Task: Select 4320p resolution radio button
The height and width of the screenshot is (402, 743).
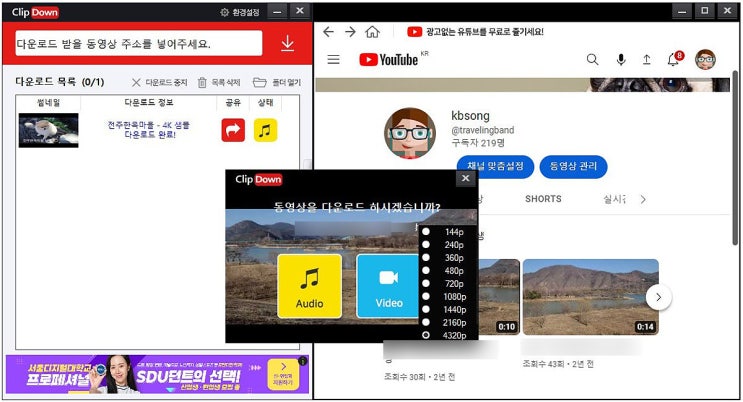Action: [426, 335]
